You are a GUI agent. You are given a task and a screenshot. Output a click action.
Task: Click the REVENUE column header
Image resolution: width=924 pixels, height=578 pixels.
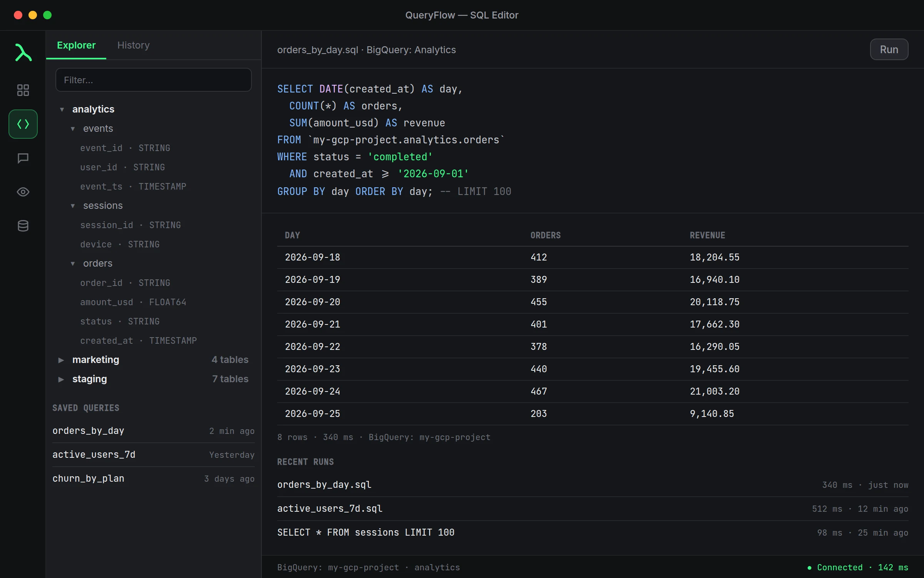pyautogui.click(x=707, y=235)
